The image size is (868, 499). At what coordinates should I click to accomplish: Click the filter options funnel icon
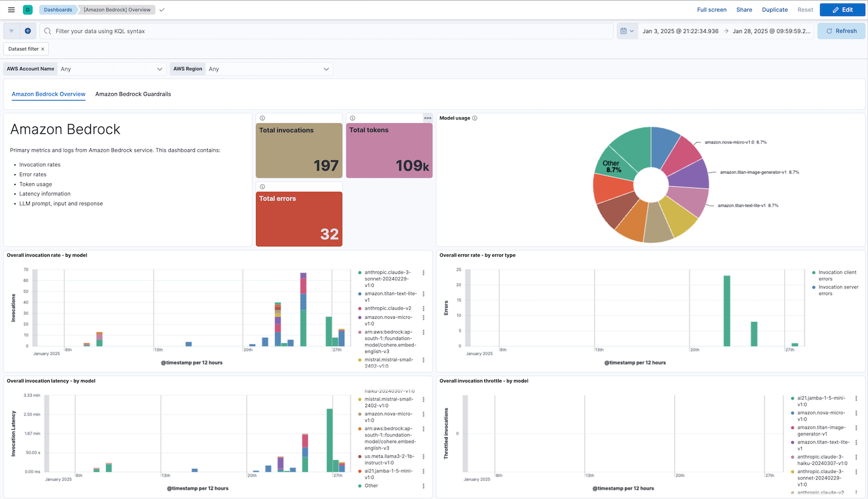11,31
